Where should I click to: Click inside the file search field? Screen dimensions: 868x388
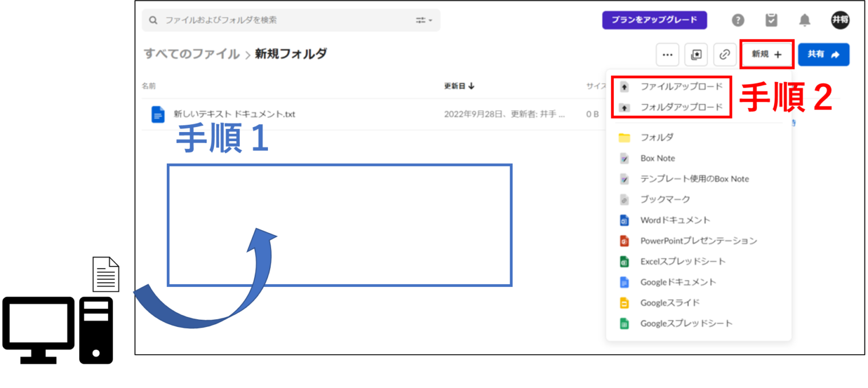point(254,20)
